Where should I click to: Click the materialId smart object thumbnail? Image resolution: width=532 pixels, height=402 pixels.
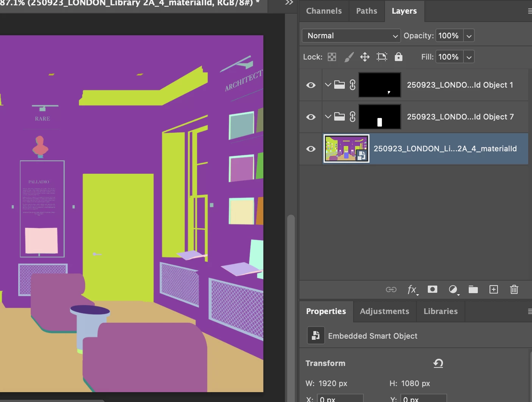[x=346, y=149]
